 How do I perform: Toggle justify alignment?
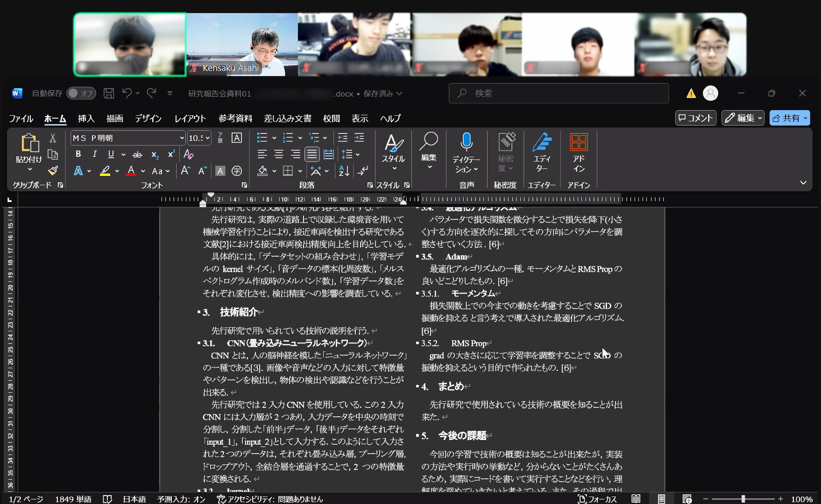coord(312,154)
